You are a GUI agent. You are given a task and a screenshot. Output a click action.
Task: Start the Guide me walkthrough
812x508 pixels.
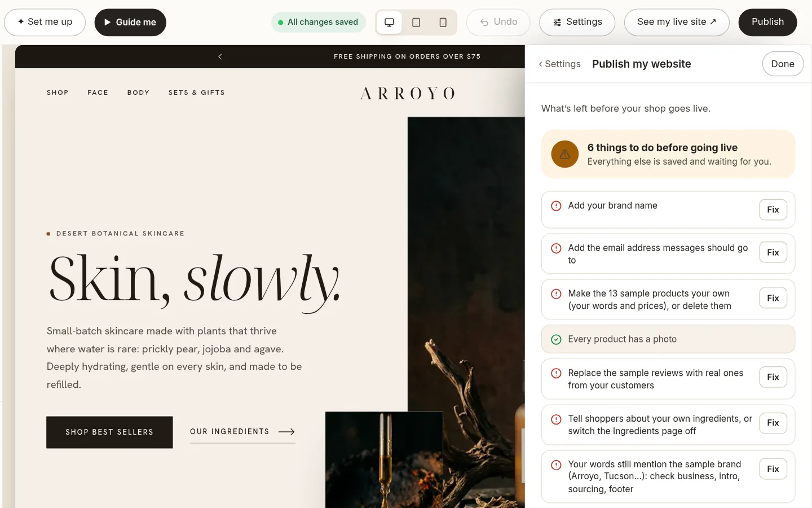pos(130,23)
